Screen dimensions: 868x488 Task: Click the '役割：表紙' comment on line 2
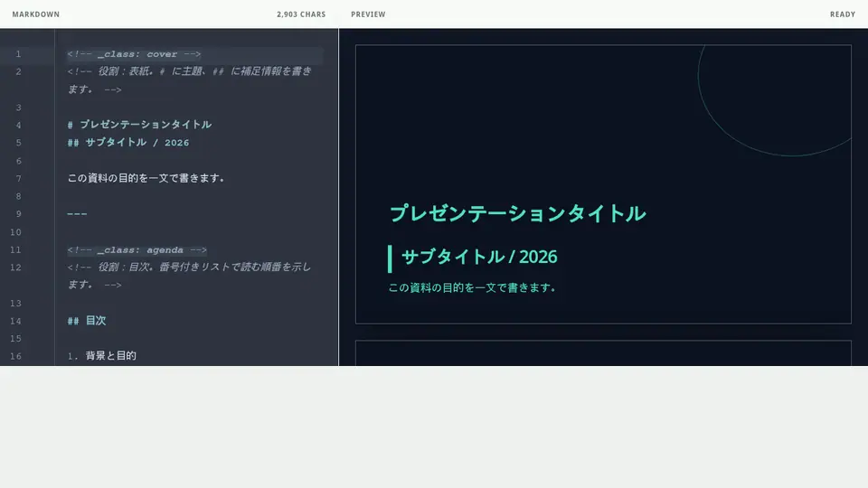(x=189, y=80)
